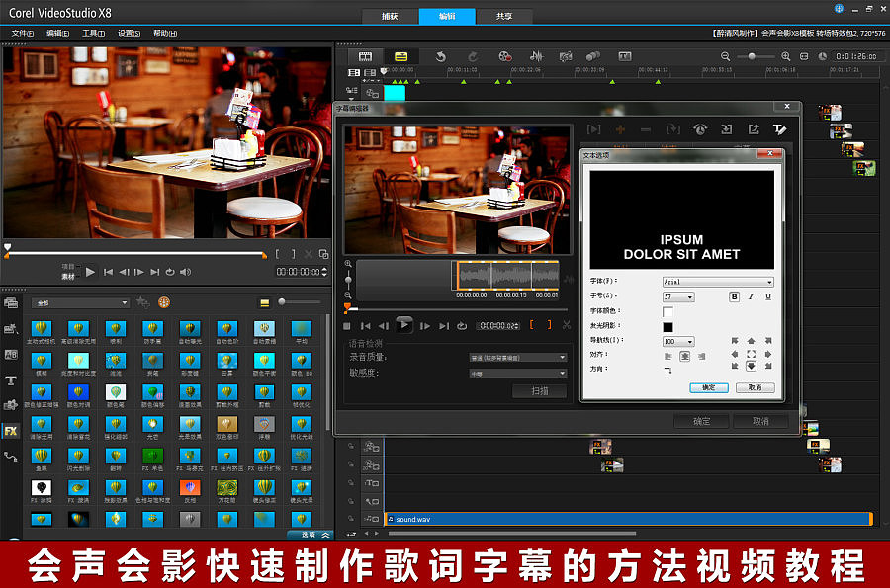This screenshot has width=890, height=588.
Task: Open the filter category dropdown in library
Action: coord(80,302)
